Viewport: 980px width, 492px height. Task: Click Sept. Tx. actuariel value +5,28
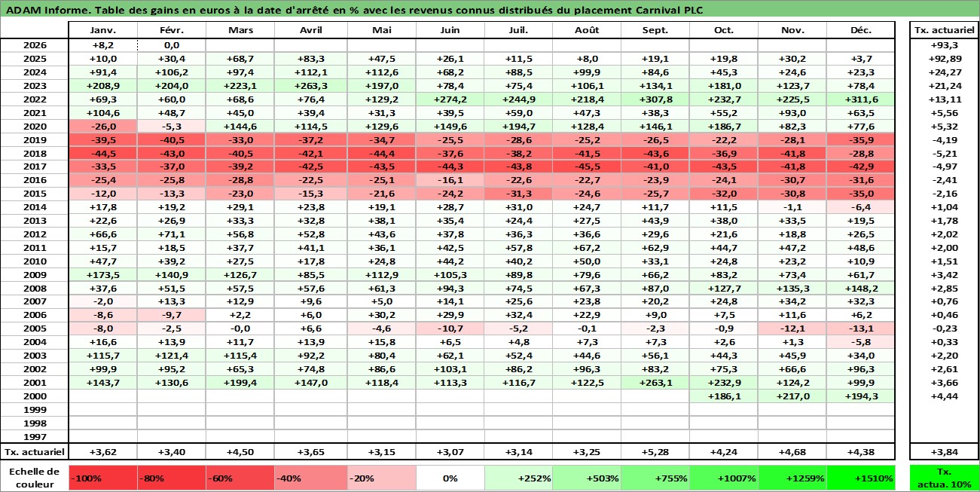click(655, 452)
